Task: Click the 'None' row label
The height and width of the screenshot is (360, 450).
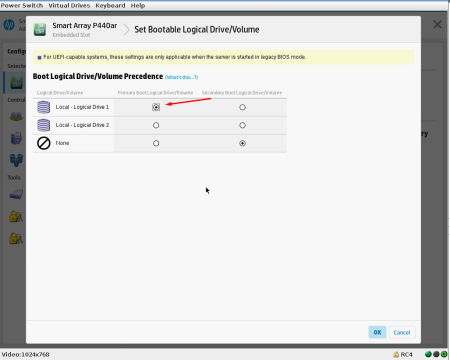Action: click(62, 143)
